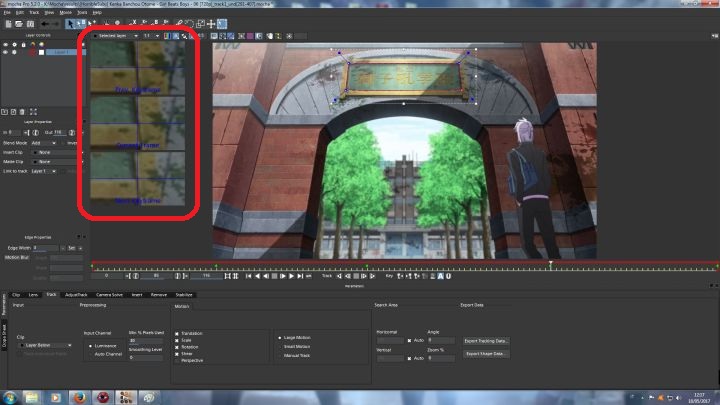The height and width of the screenshot is (405, 720).
Task: Toggle Shear motion checkbox
Action: tap(177, 354)
